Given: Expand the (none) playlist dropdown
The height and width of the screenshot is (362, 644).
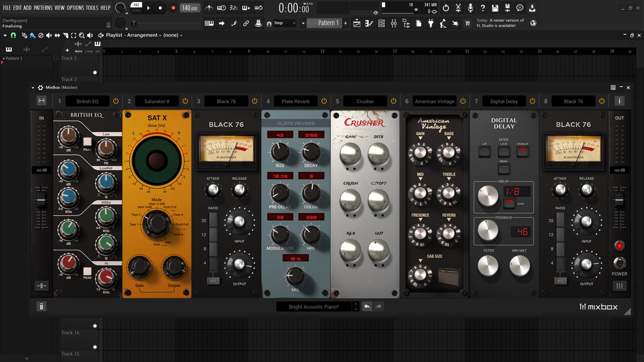Looking at the screenshot, I should 181,36.
